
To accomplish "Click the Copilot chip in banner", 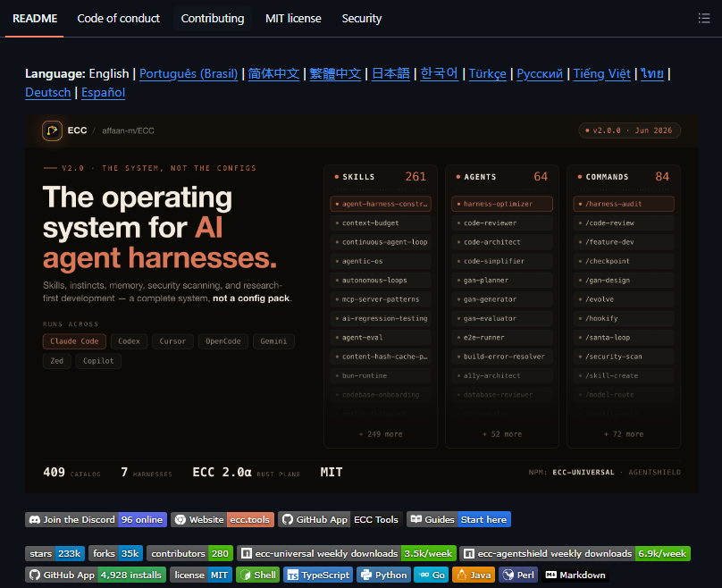I will [x=98, y=361].
